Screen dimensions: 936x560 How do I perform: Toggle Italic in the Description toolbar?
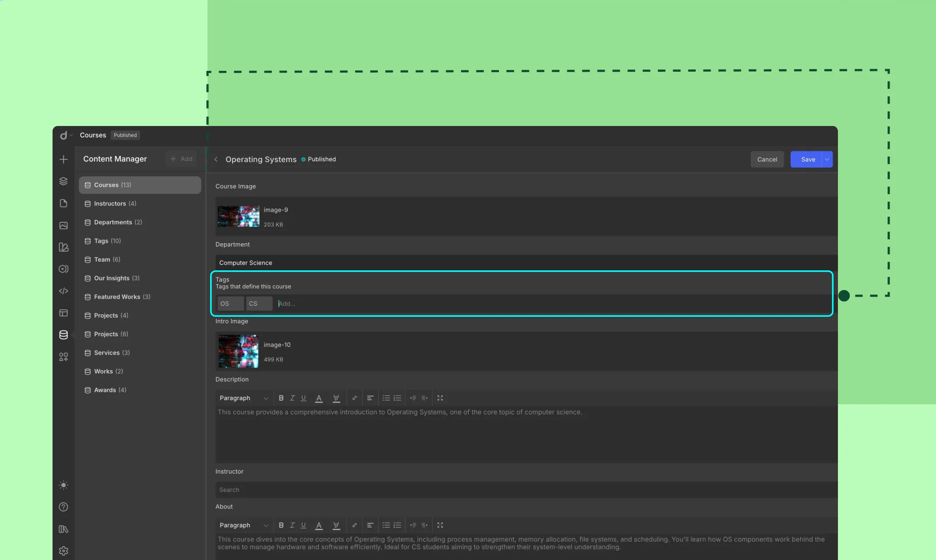click(292, 398)
